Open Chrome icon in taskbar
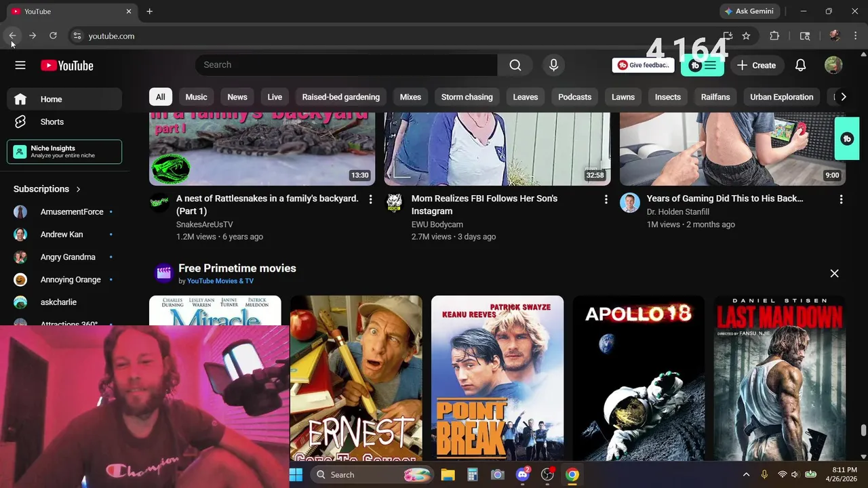This screenshot has width=868, height=488. [x=572, y=475]
